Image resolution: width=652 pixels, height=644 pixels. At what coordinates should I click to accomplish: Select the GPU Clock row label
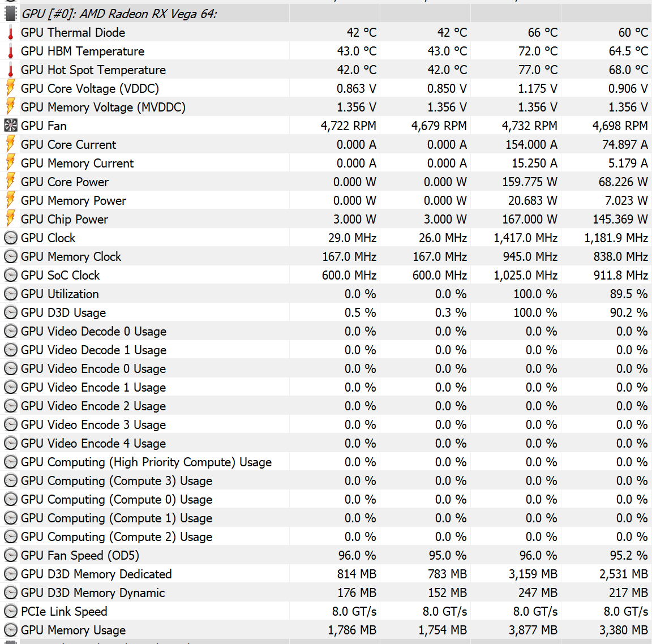point(48,238)
